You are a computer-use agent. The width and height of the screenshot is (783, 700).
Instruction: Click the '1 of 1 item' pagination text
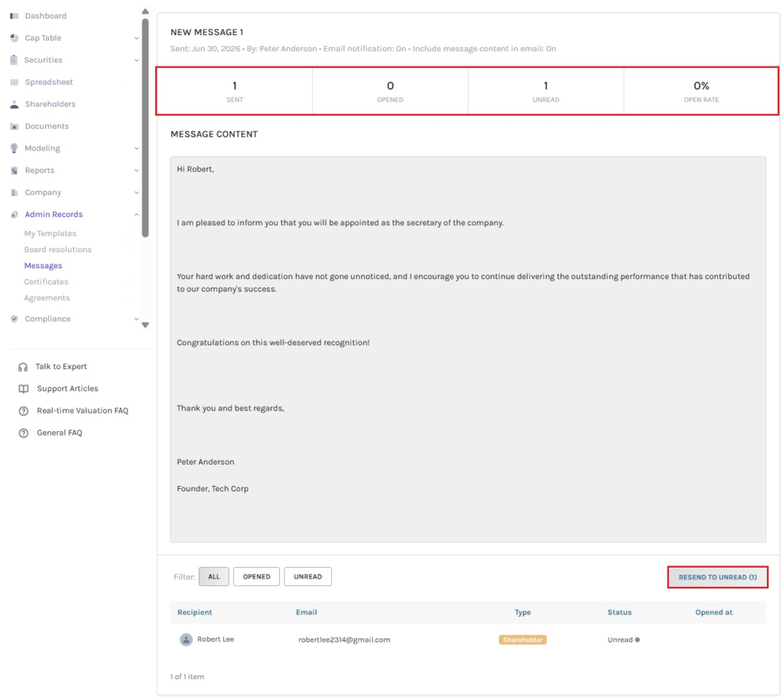pyautogui.click(x=187, y=676)
